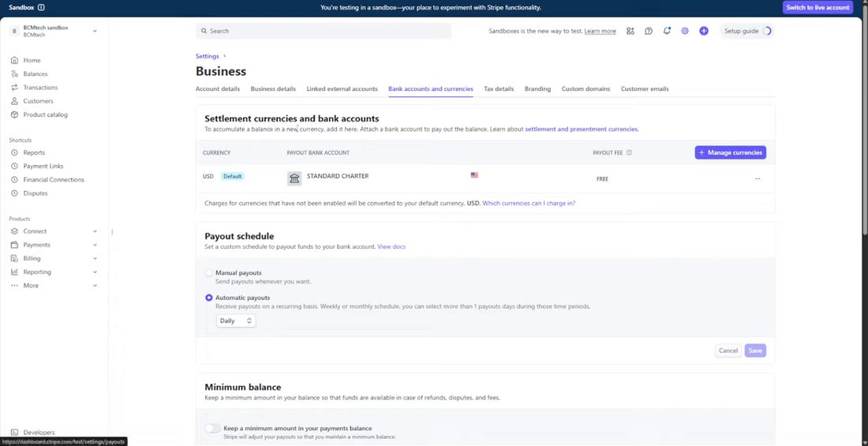Switch to the Business details tab

coord(273,88)
